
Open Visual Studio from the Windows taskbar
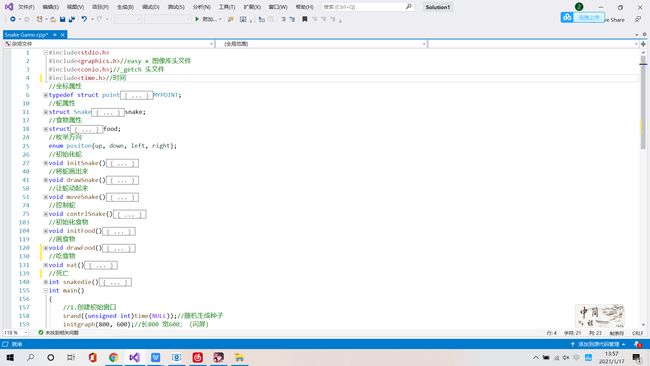134,357
